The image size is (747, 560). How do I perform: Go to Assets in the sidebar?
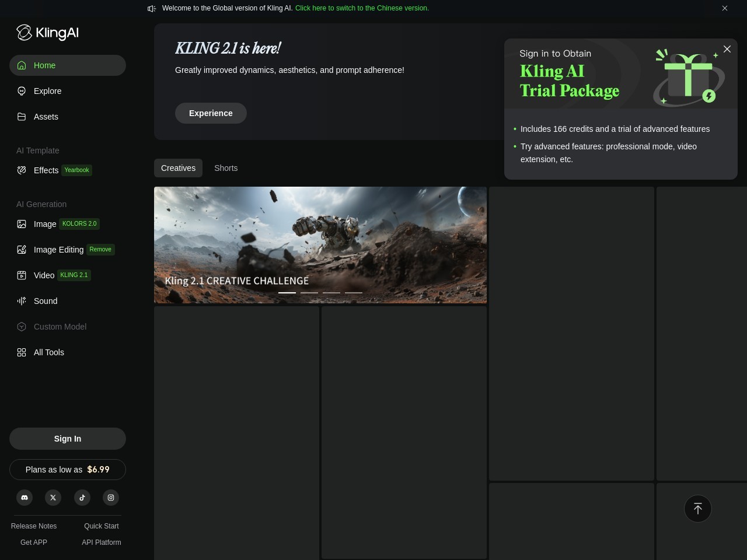click(46, 117)
